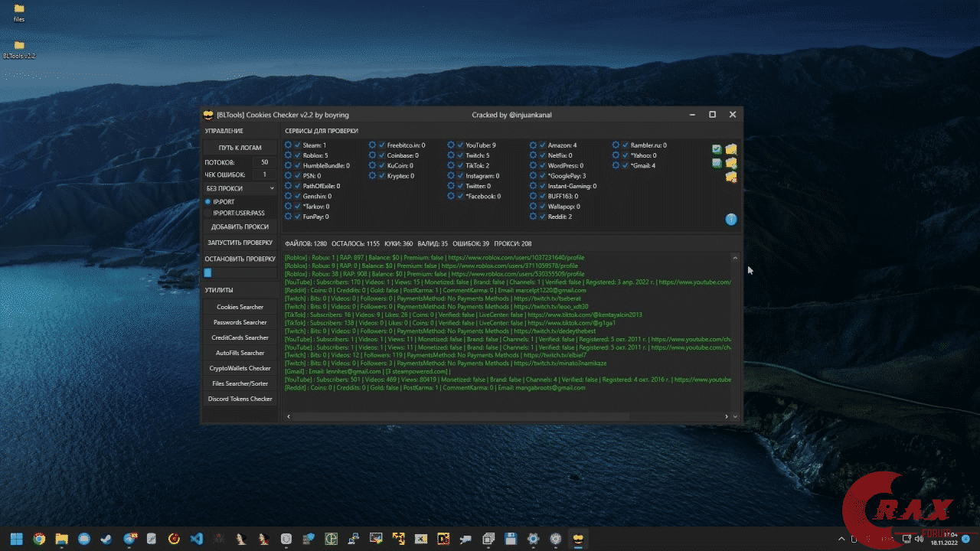Open the Amazon settings gear icon
Viewport: 980px width, 551px height.
coord(534,145)
